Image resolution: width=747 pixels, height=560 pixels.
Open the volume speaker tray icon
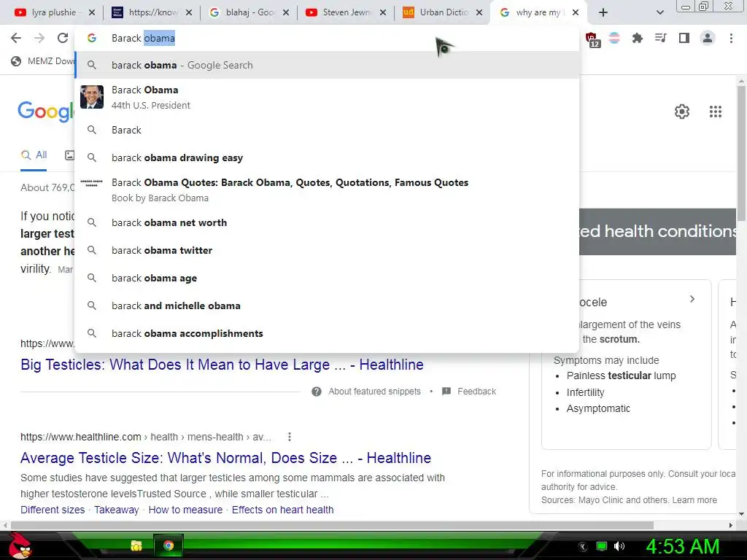pos(619,546)
